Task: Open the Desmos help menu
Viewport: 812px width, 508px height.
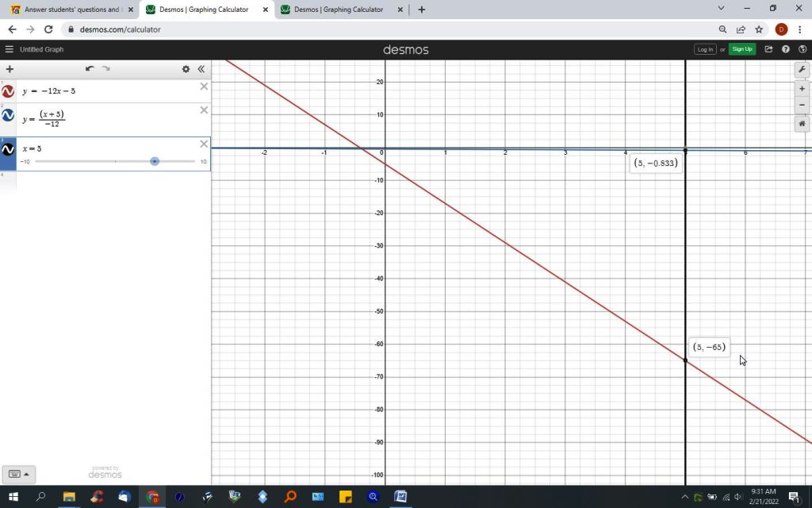Action: point(786,49)
